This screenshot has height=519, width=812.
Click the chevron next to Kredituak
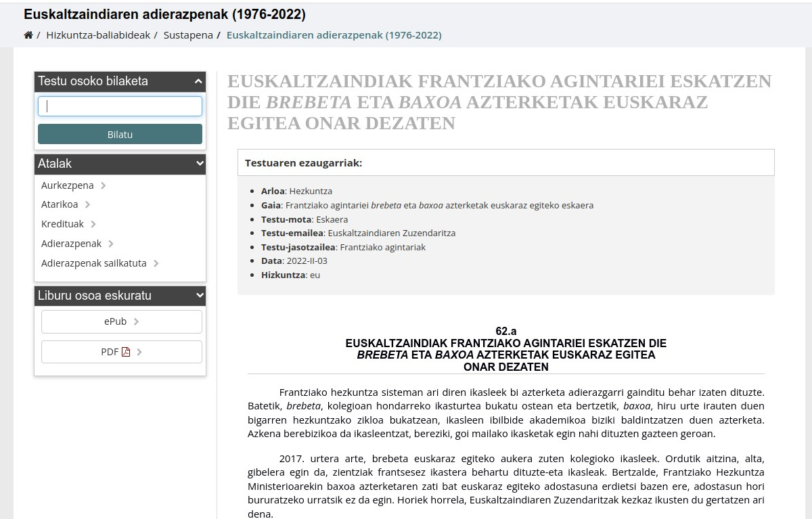click(x=93, y=225)
